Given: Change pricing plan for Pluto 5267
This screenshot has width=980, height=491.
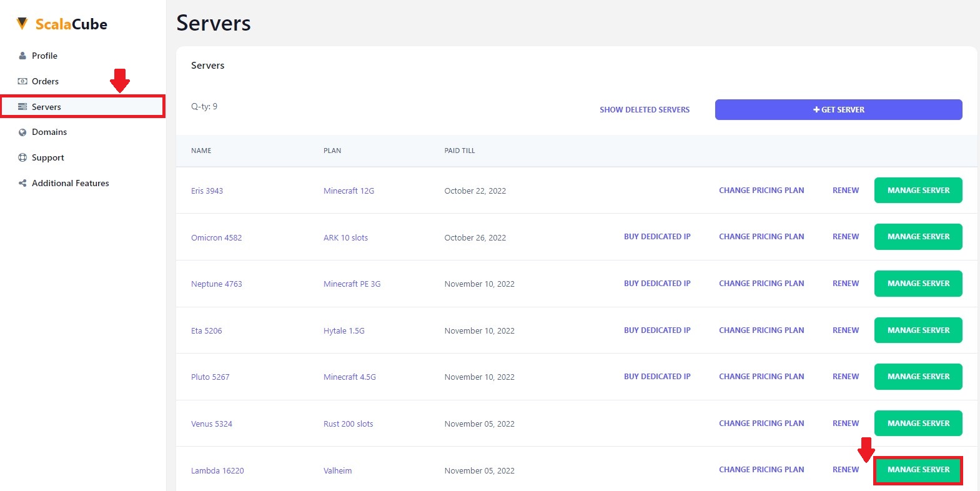Looking at the screenshot, I should tap(761, 376).
